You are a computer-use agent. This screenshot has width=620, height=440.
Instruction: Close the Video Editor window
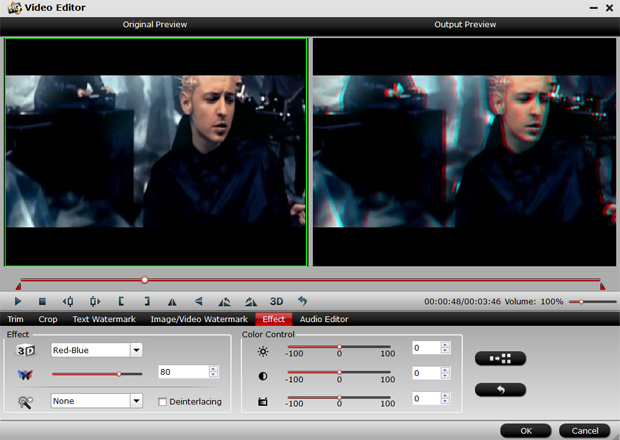click(x=609, y=8)
